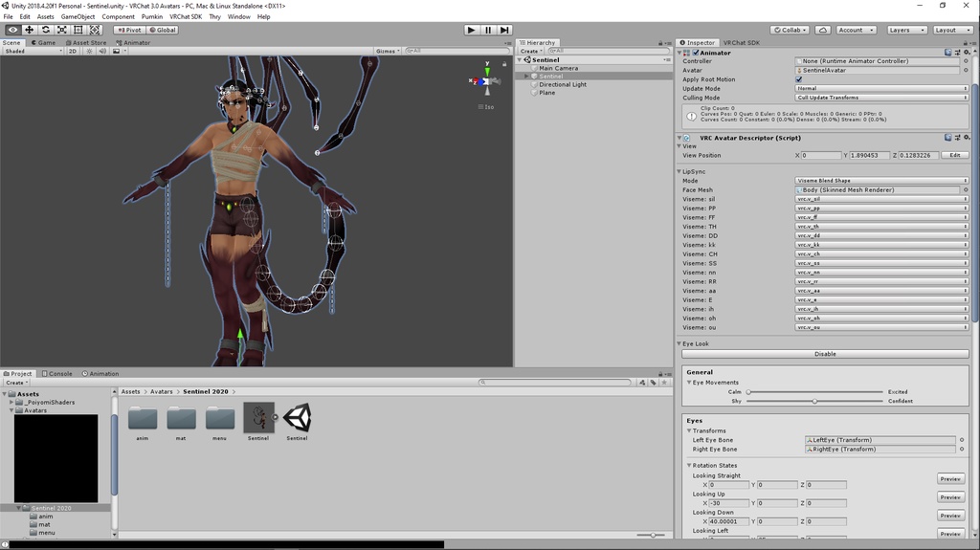Select the Move tool in the toolbar

click(29, 30)
